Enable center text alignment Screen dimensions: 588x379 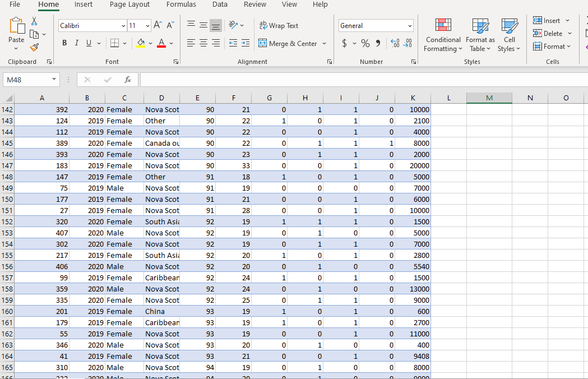pyautogui.click(x=203, y=43)
